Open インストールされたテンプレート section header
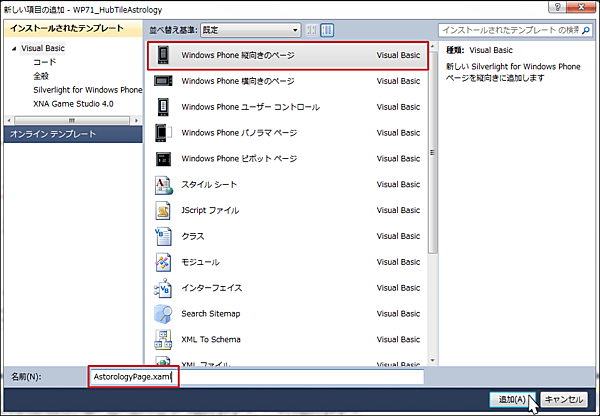Image resolution: width=600 pixels, height=416 pixels. 73,28
